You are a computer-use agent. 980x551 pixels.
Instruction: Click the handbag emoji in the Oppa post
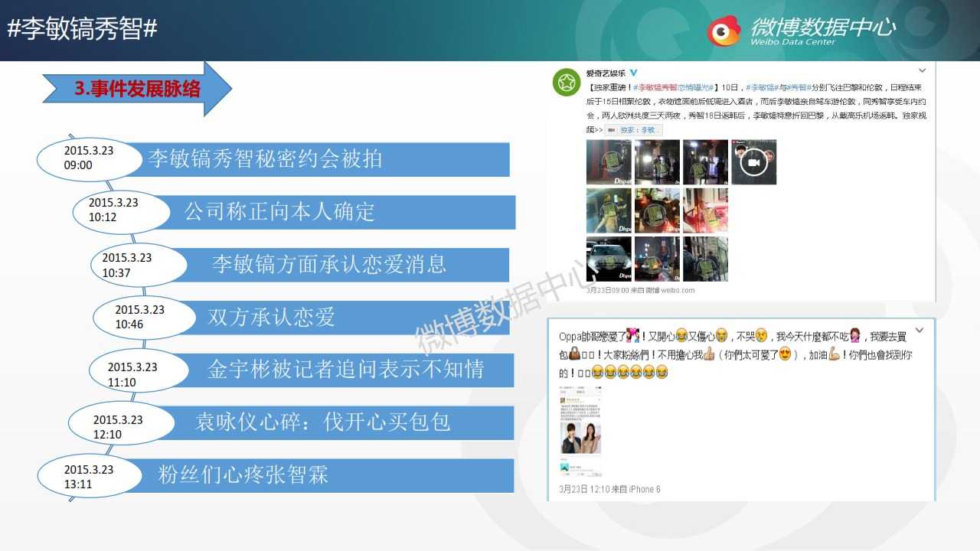click(x=573, y=354)
